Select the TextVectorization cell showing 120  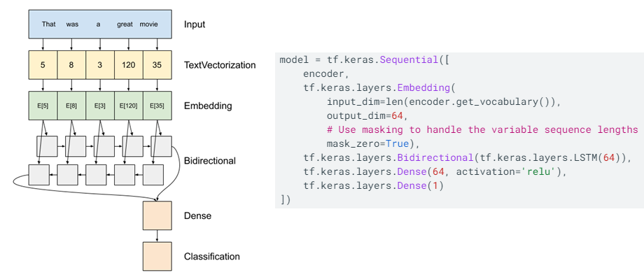coord(129,65)
